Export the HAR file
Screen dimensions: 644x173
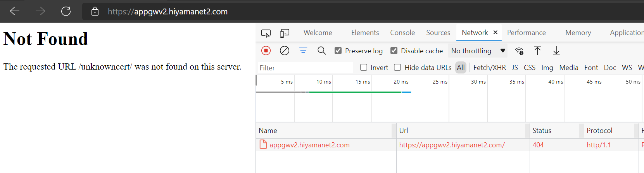pyautogui.click(x=556, y=51)
